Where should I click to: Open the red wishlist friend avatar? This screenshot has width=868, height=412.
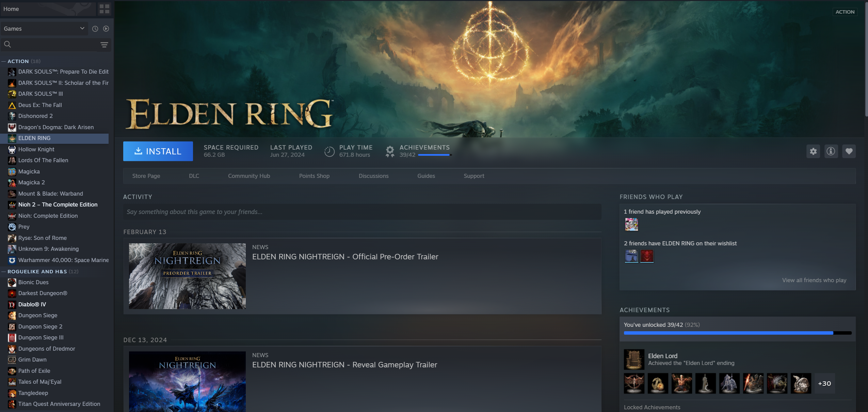(x=647, y=256)
